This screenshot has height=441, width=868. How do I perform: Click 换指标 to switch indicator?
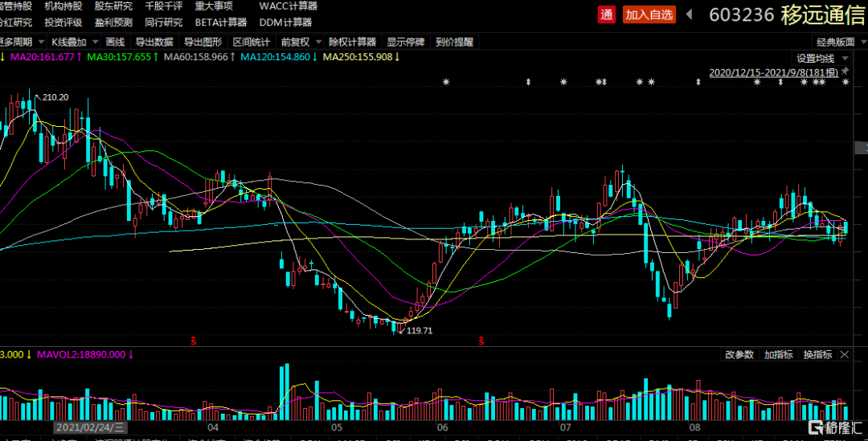click(817, 355)
